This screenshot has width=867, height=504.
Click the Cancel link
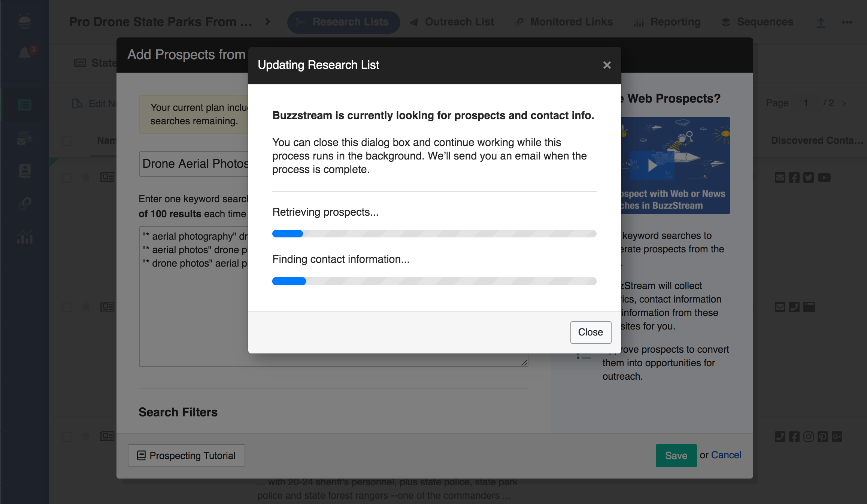click(726, 455)
